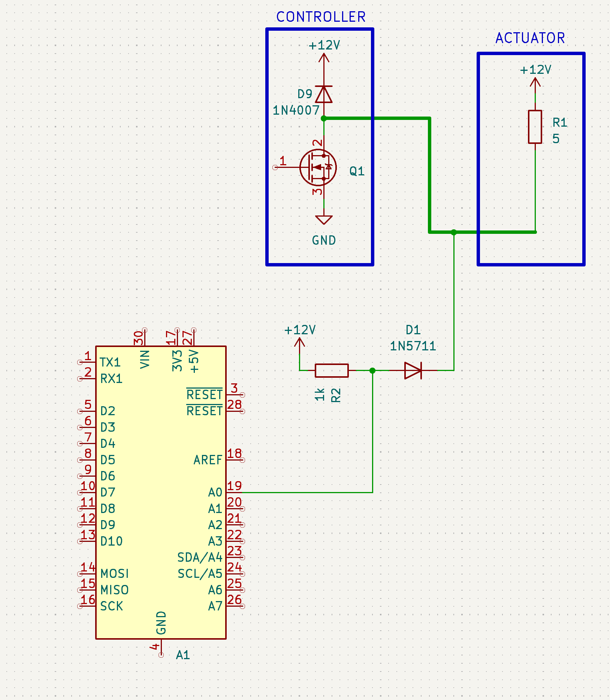Click the TX1 pin 1 endpoint
This screenshot has height=700, width=610.
tap(80, 362)
